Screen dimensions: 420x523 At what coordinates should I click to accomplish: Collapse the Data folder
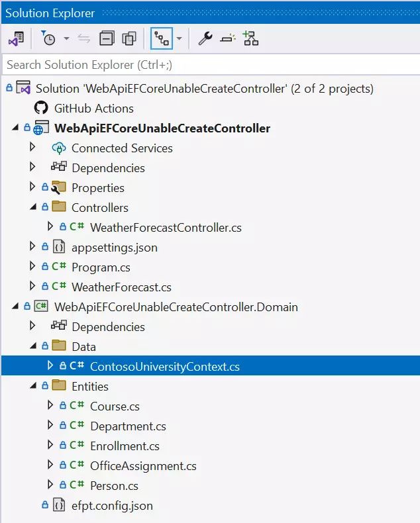pos(32,346)
